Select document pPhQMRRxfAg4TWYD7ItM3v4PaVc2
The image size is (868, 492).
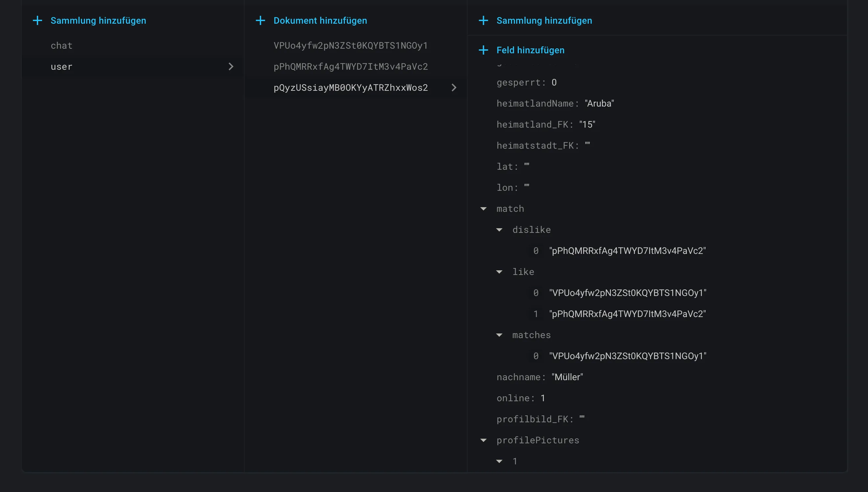point(350,66)
